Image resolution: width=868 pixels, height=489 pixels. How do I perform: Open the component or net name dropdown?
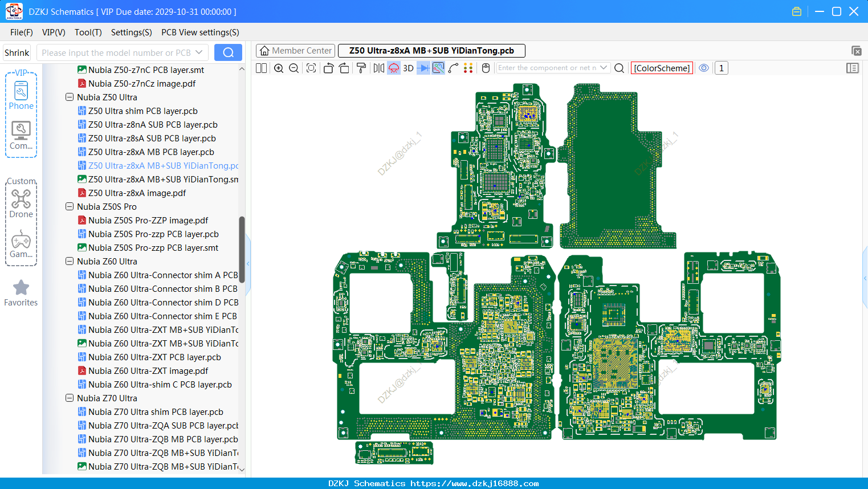click(604, 68)
